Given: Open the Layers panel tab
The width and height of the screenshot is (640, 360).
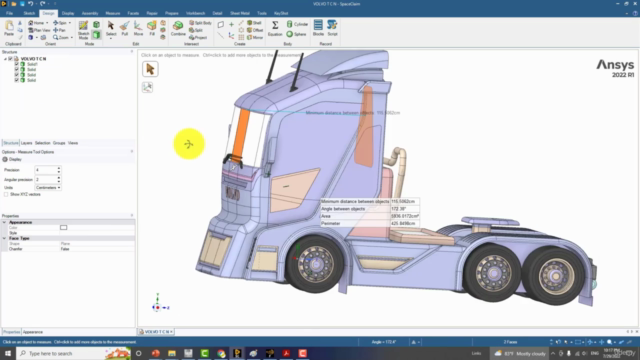Looking at the screenshot, I should (x=27, y=143).
